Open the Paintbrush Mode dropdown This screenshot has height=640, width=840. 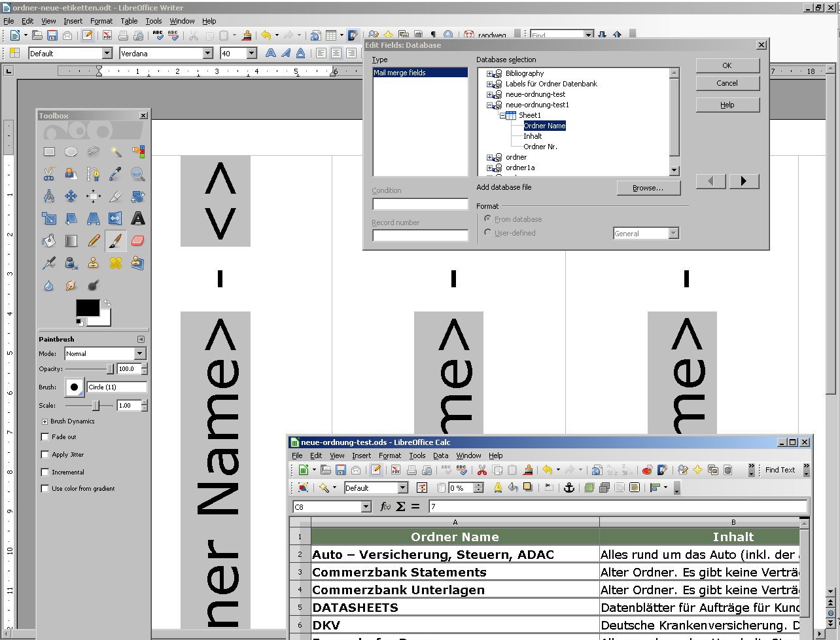(140, 353)
